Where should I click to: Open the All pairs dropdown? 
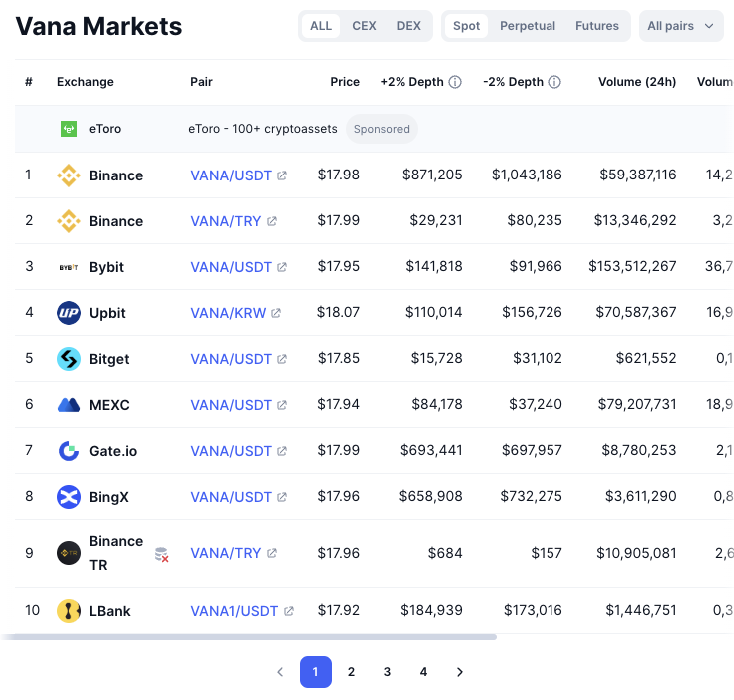(x=681, y=26)
